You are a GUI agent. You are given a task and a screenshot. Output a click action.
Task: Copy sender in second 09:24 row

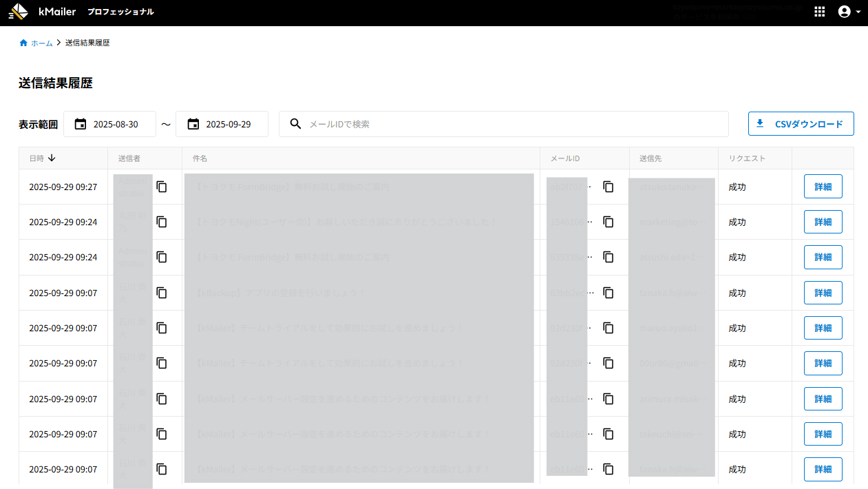point(162,257)
